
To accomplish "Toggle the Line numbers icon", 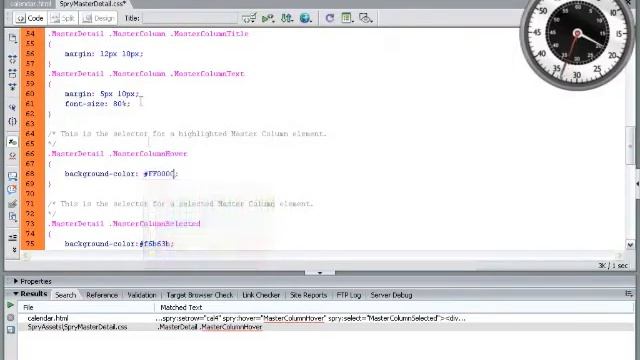I will (12, 142).
